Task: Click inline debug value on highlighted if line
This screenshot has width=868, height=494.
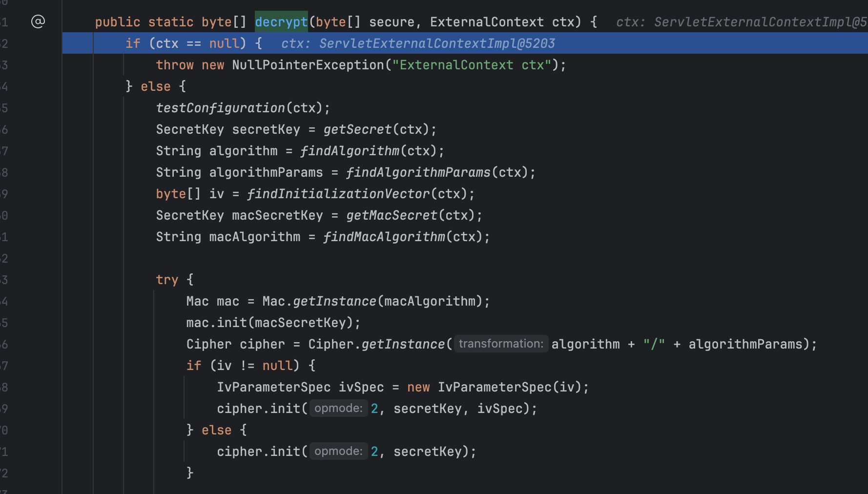Action: [x=418, y=43]
